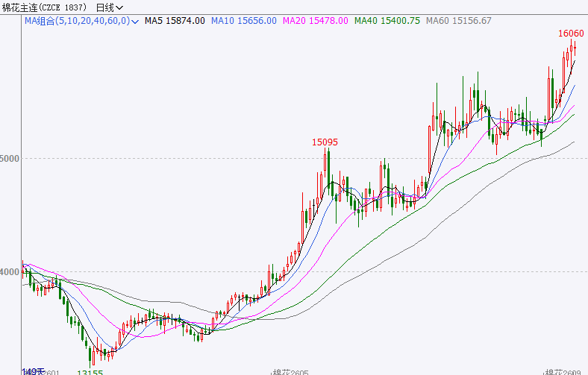Click the 4000 price axis label
588x375 pixels.
[10, 272]
